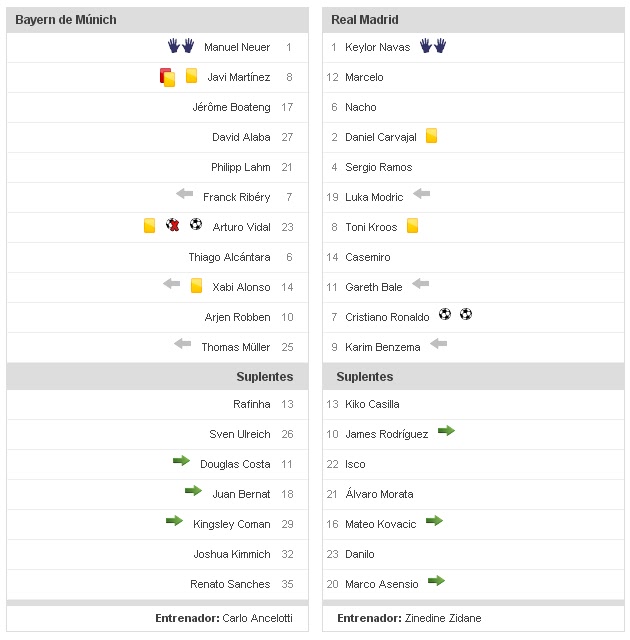The width and height of the screenshot is (630, 640).
Task: Click yellow card icon next to Daniel Carvajal
Action: [432, 136]
